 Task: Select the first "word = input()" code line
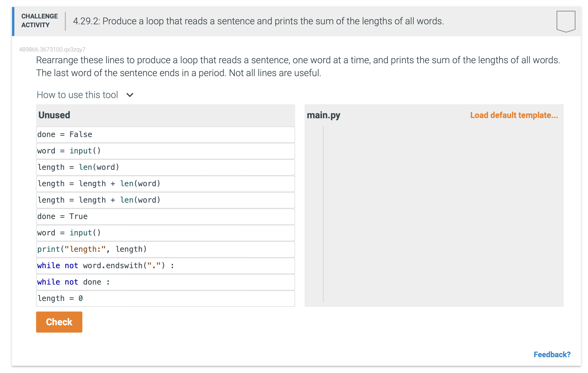click(165, 151)
